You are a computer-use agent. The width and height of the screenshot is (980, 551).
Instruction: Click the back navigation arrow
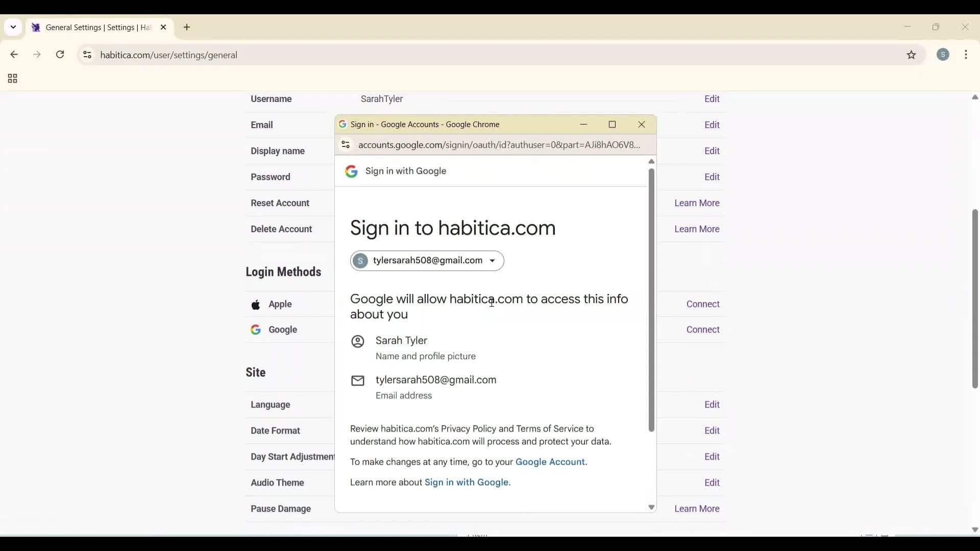point(14,55)
